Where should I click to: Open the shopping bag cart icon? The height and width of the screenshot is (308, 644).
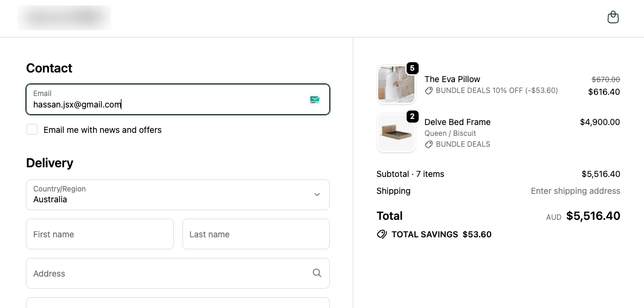coord(613,18)
